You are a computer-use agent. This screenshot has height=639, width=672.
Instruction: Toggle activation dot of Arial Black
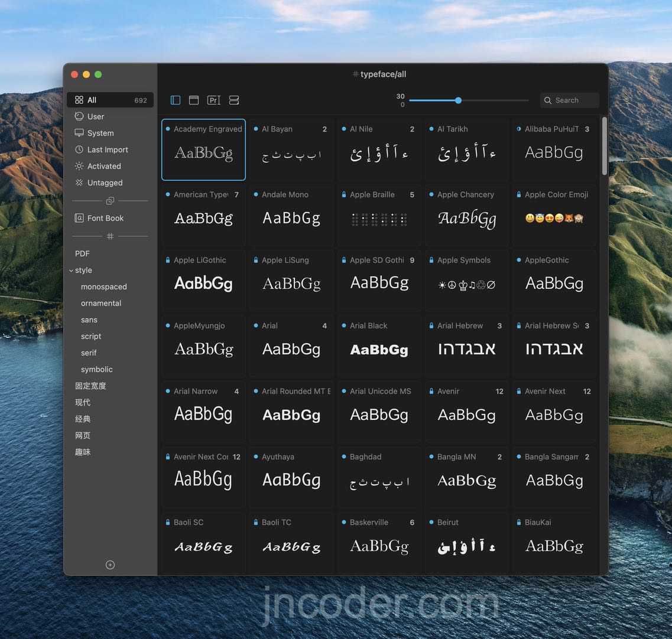point(344,325)
